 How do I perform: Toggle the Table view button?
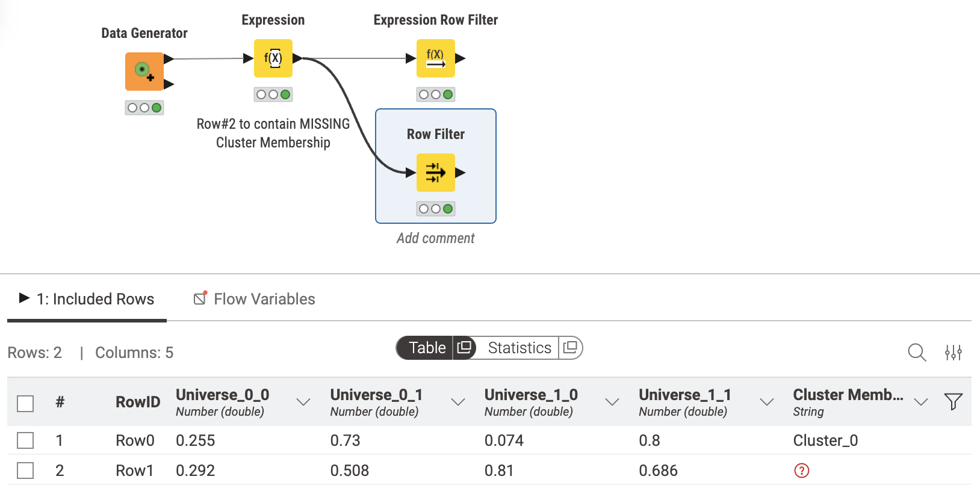pos(428,348)
